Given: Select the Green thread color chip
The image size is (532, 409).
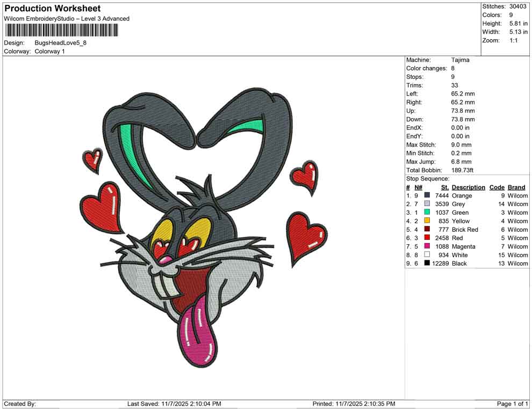Looking at the screenshot, I should click(426, 213).
